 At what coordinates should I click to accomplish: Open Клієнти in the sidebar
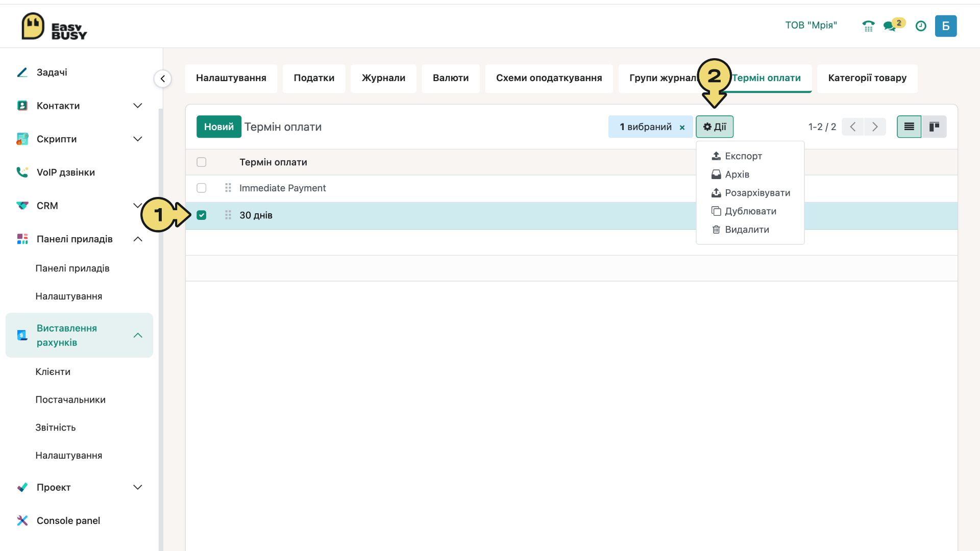point(53,372)
